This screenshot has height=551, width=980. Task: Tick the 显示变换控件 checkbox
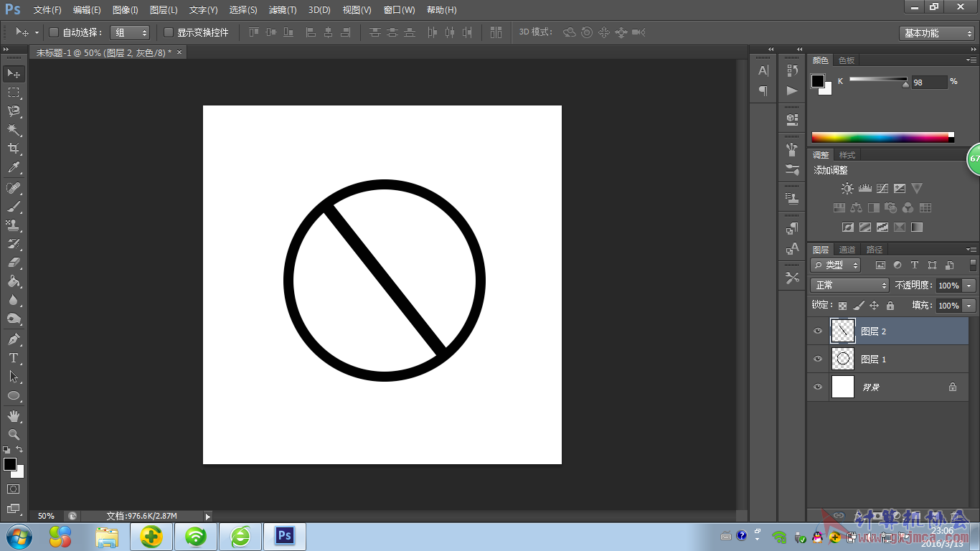(x=169, y=32)
